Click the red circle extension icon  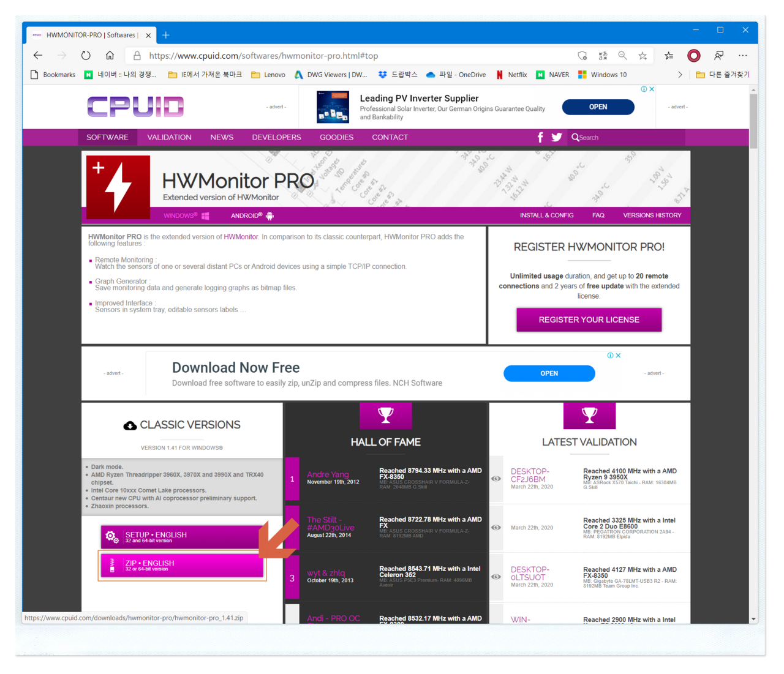coord(694,56)
